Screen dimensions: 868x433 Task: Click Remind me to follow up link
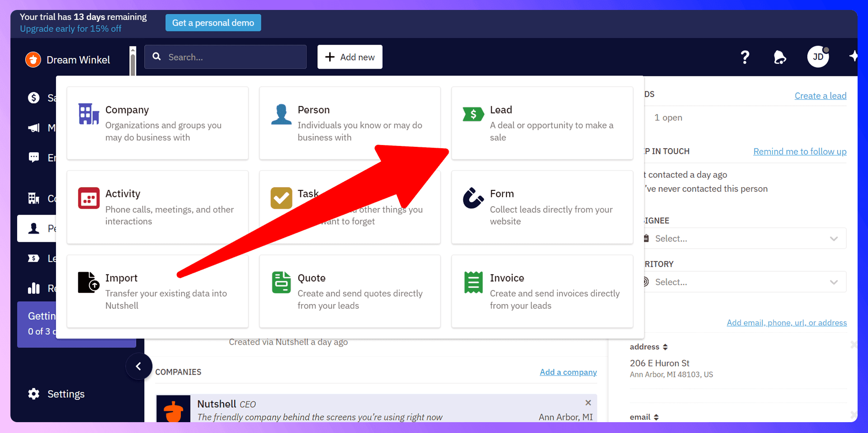pyautogui.click(x=800, y=151)
